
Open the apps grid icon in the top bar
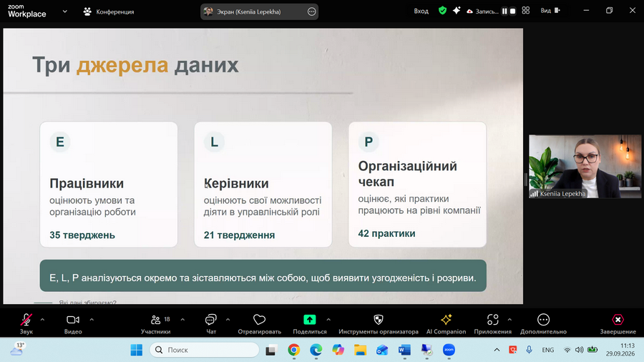coord(526,11)
